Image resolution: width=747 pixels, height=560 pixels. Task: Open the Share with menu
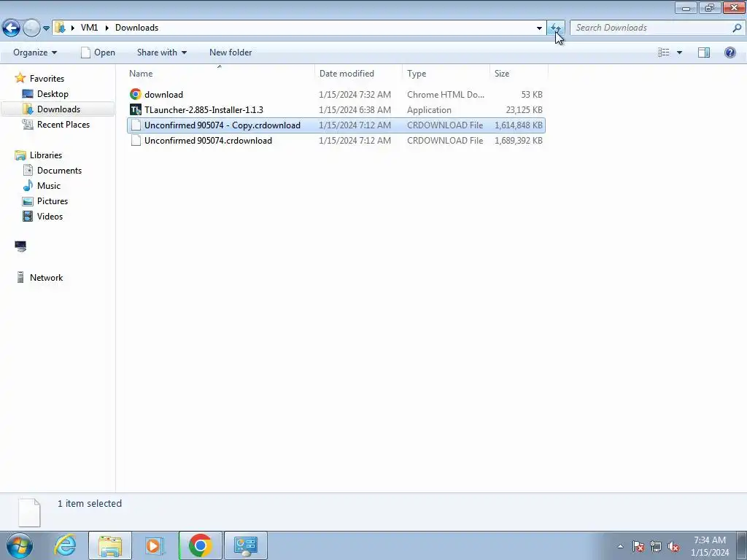[161, 52]
